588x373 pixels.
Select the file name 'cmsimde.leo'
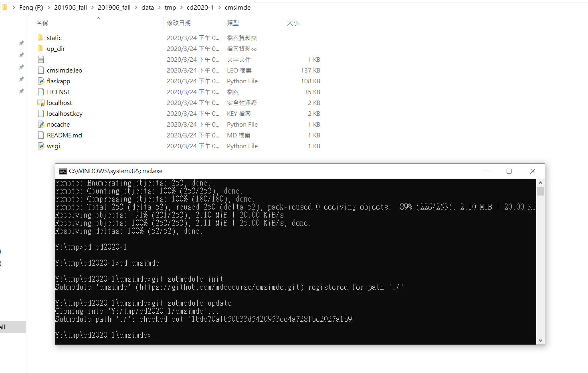pyautogui.click(x=65, y=71)
